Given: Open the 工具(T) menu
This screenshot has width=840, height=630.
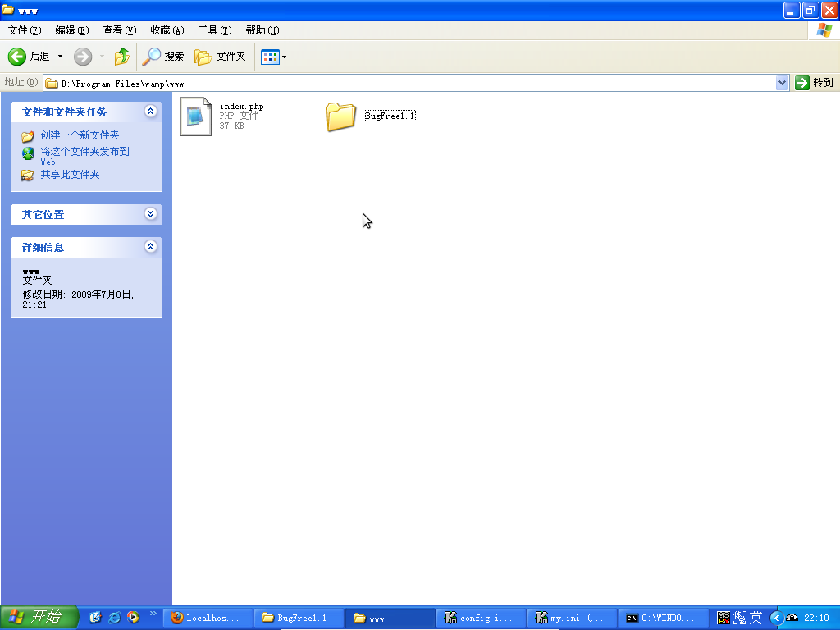Looking at the screenshot, I should click(x=215, y=30).
